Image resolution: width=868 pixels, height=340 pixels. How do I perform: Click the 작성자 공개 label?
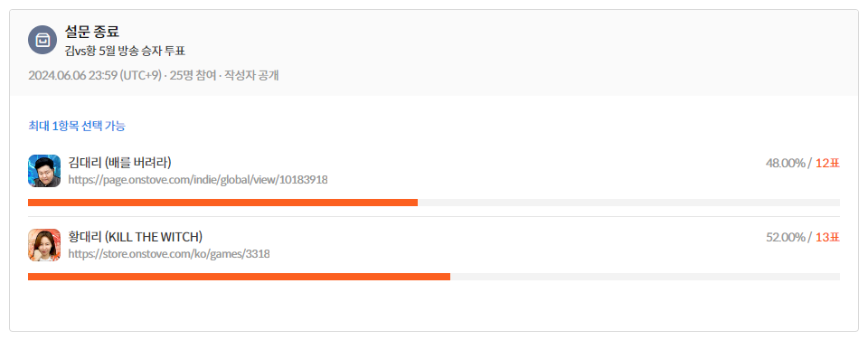coord(252,75)
